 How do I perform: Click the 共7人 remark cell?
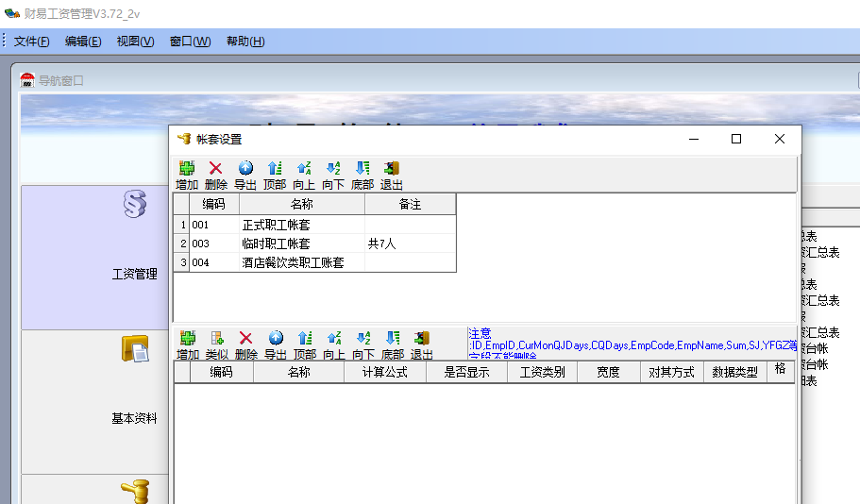click(410, 244)
